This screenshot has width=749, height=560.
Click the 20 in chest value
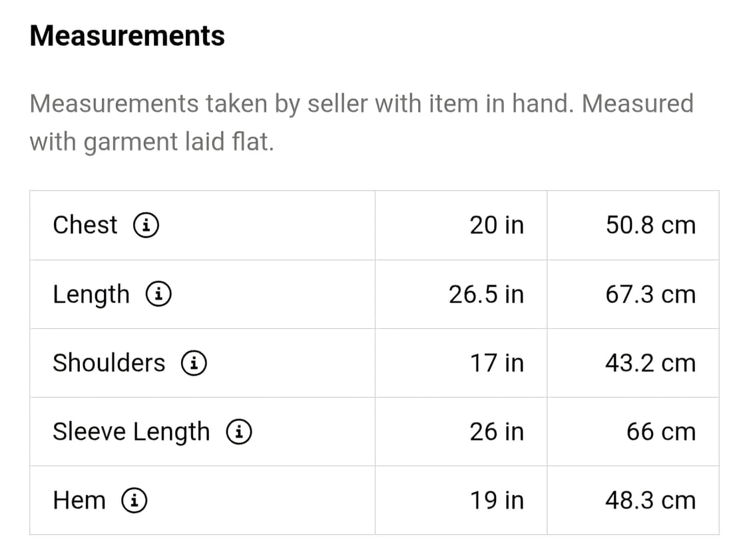497,225
